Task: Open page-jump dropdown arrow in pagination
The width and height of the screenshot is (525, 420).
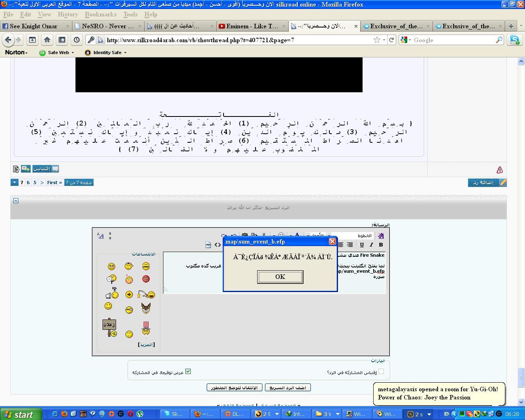Action: tap(14, 183)
